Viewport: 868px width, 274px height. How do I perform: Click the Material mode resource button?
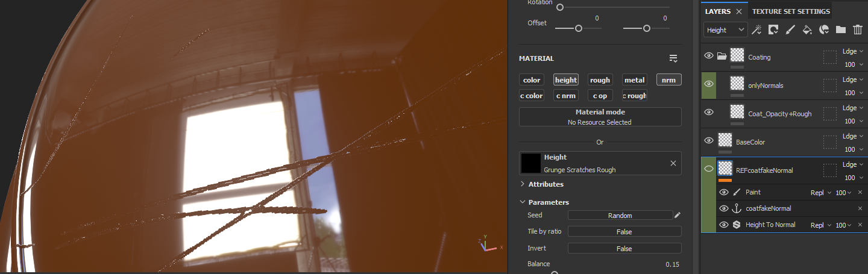(600, 117)
